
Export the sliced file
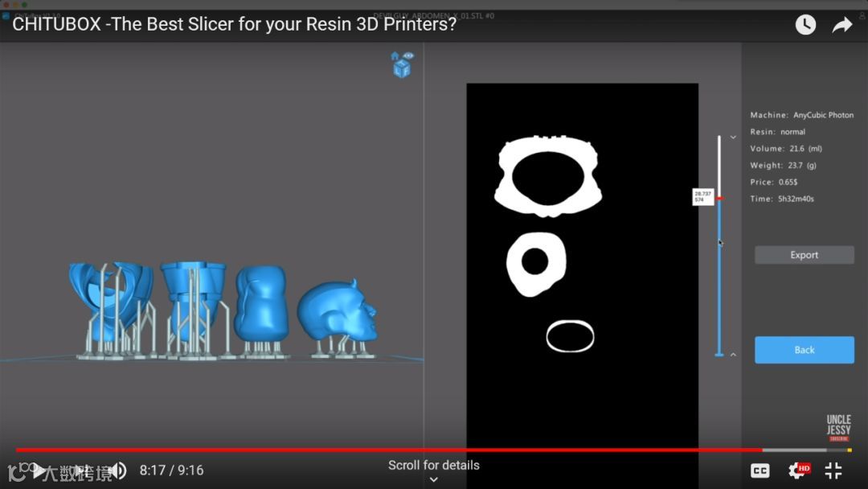(804, 255)
